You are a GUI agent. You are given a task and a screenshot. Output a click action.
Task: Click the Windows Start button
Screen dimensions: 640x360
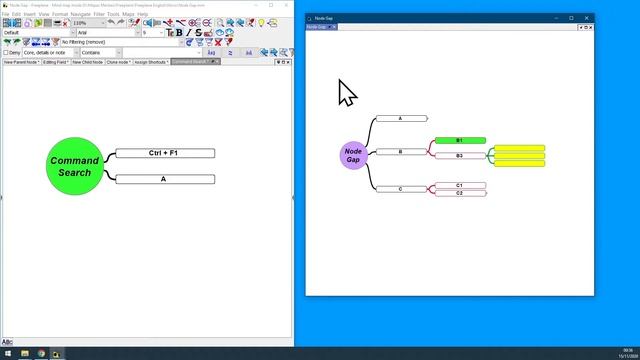point(8,353)
